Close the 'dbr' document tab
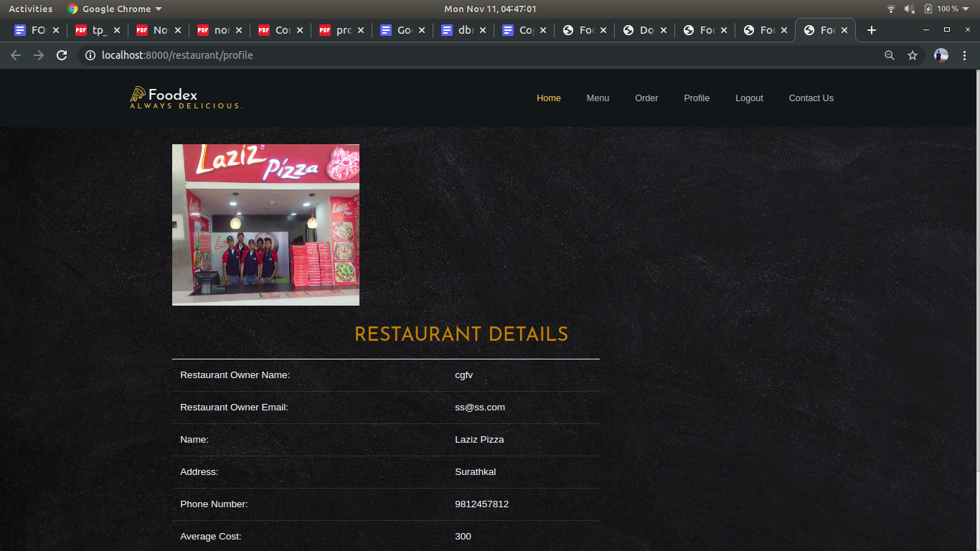The image size is (980, 551). 482,30
